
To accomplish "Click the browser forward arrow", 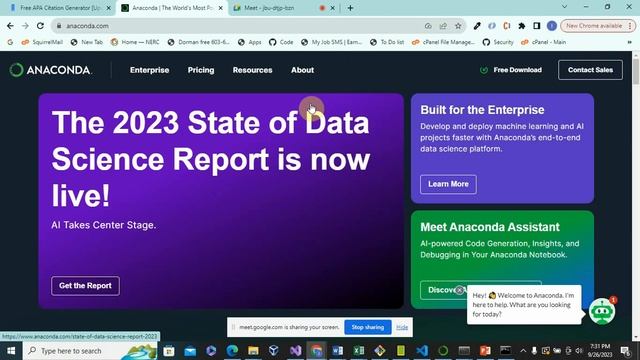I will point(25,26).
